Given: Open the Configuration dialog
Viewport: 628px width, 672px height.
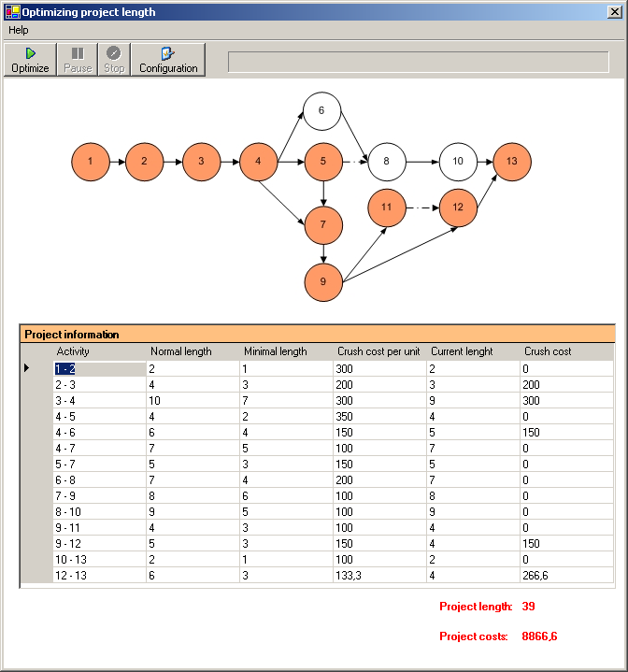Looking at the screenshot, I should coord(168,60).
